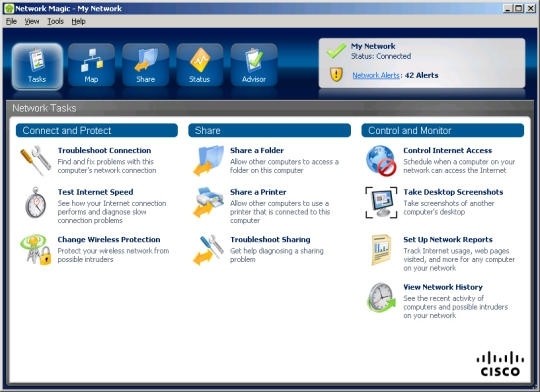Image resolution: width=540 pixels, height=392 pixels.
Task: Click the Change Wireless Protection padlock icon
Action: pos(36,250)
